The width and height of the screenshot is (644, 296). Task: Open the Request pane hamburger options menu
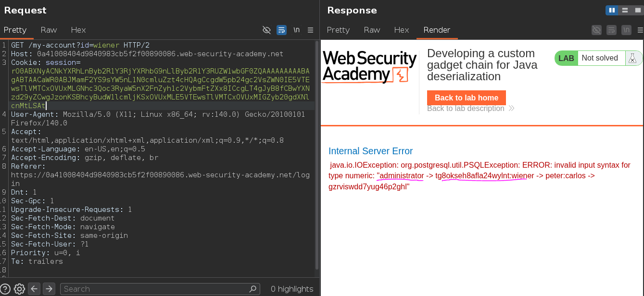(311, 30)
